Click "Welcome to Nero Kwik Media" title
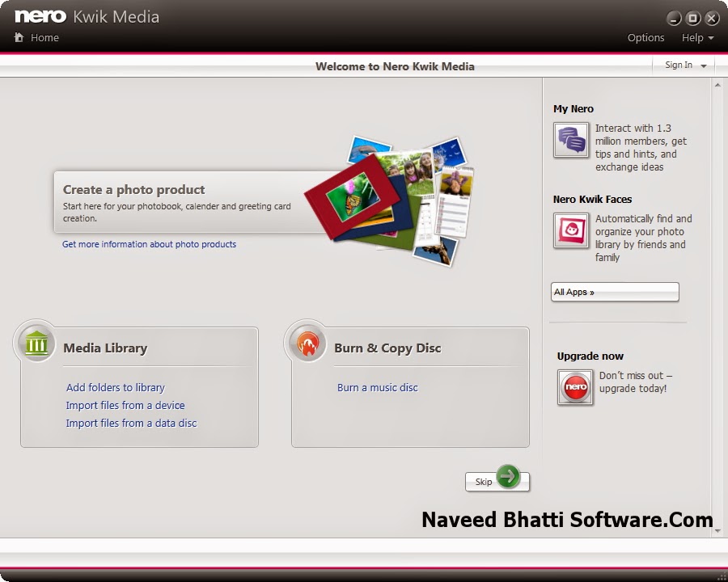Image resolution: width=728 pixels, height=582 pixels. (395, 66)
